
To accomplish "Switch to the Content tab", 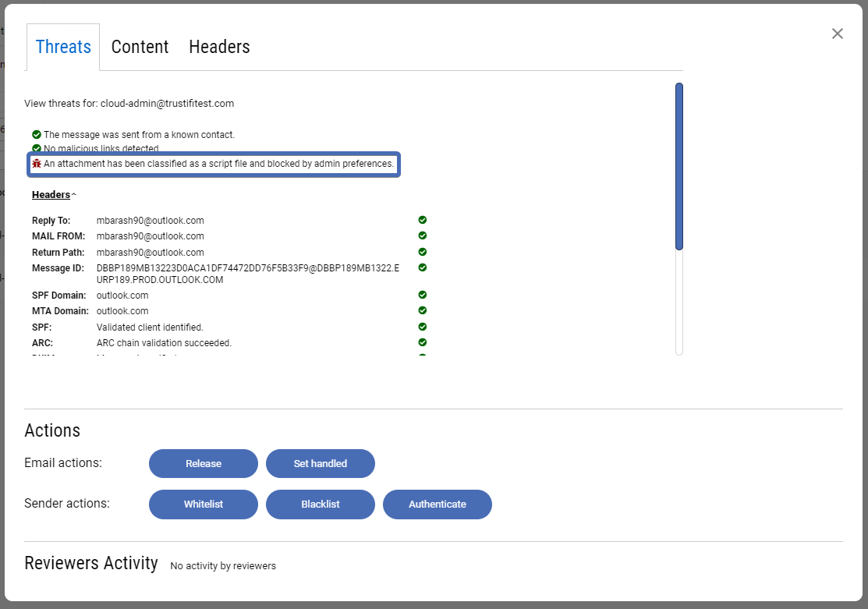I will click(x=140, y=47).
